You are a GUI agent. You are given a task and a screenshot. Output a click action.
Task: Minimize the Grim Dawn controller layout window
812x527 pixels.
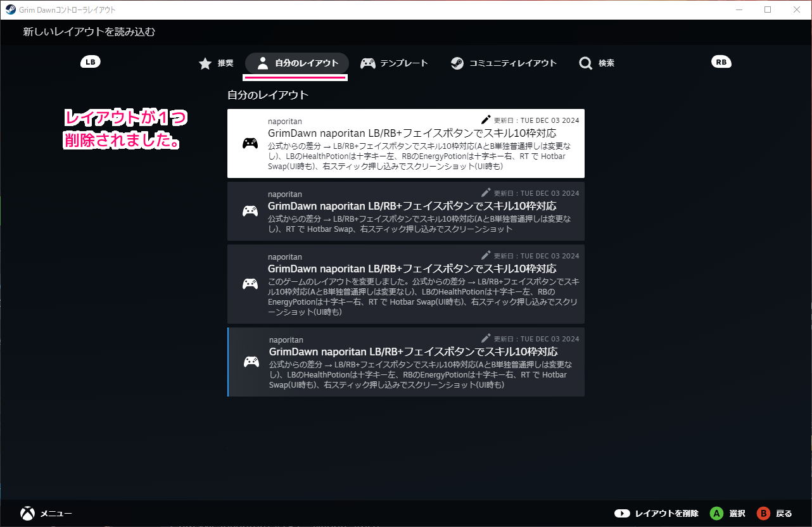[739, 10]
